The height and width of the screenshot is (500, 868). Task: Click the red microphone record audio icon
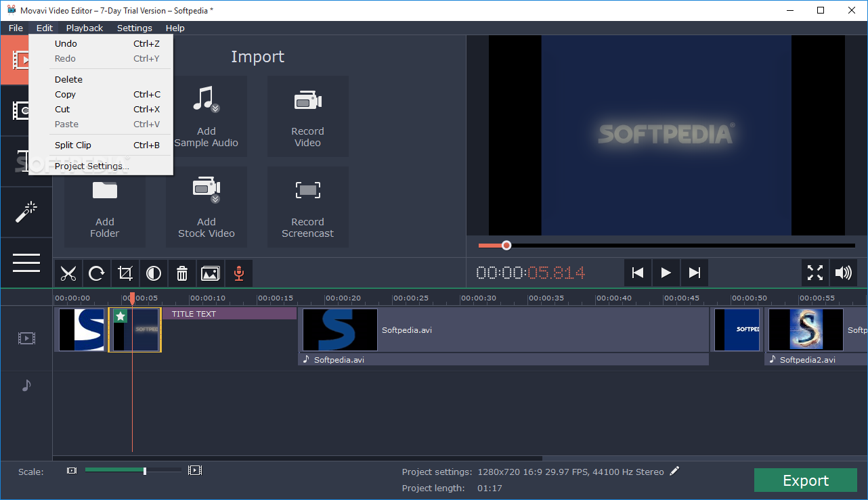pos(238,273)
